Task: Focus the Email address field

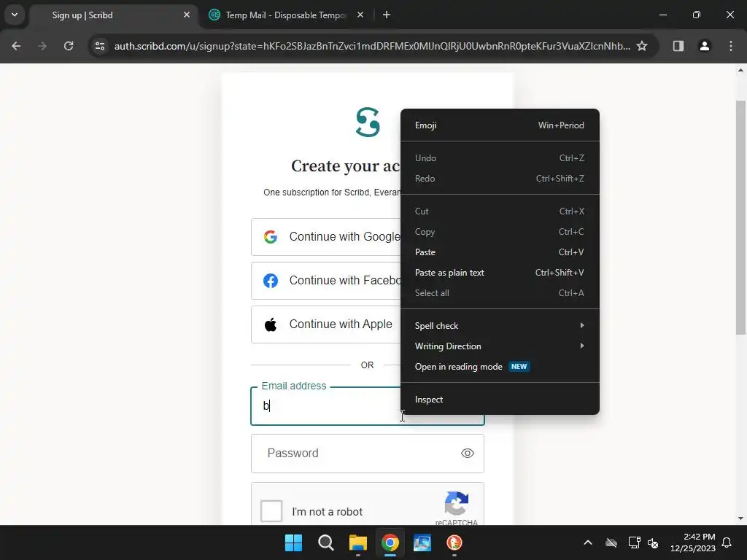Action: point(368,406)
